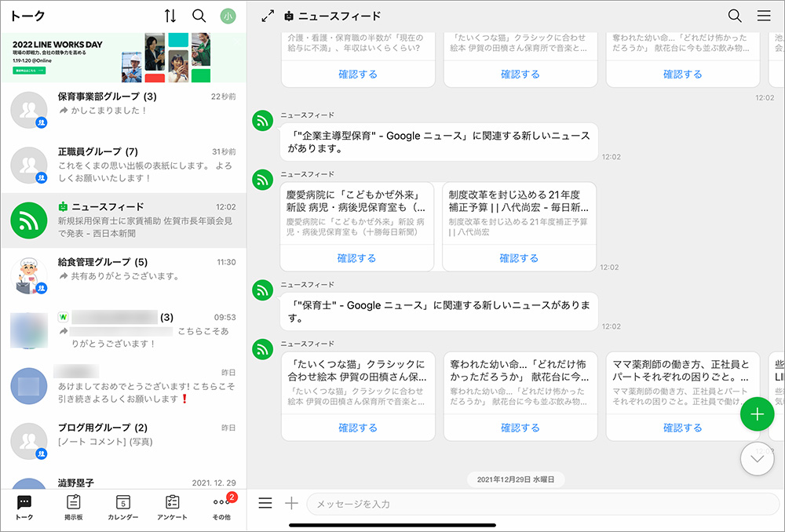785x532 pixels.
Task: Search chats with the left magnifier icon
Action: 199,16
